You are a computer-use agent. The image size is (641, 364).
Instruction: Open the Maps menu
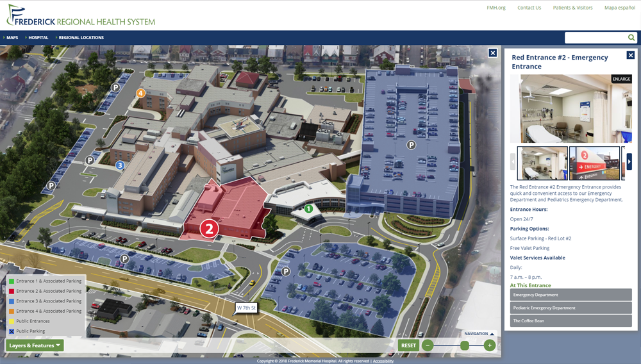point(12,38)
